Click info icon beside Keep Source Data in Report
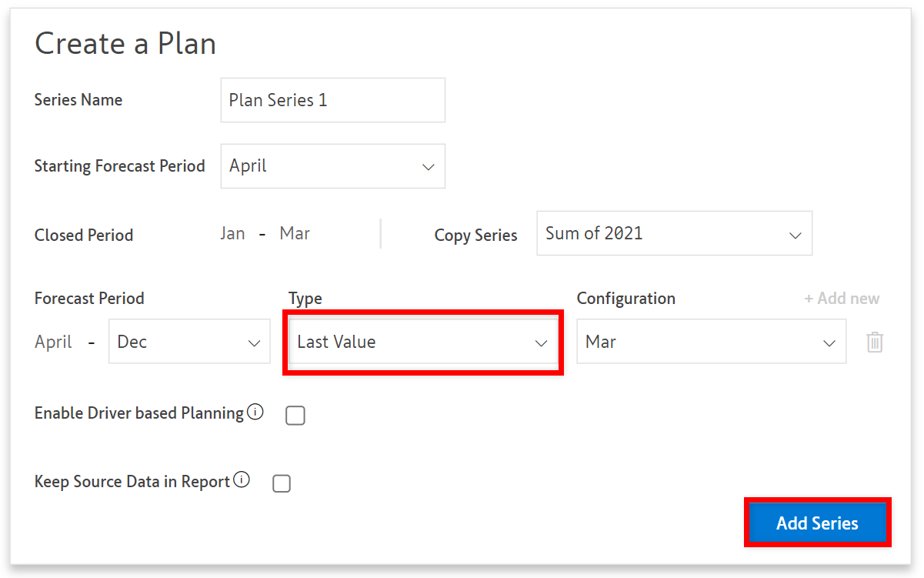Image resolution: width=924 pixels, height=578 pixels. tap(242, 480)
